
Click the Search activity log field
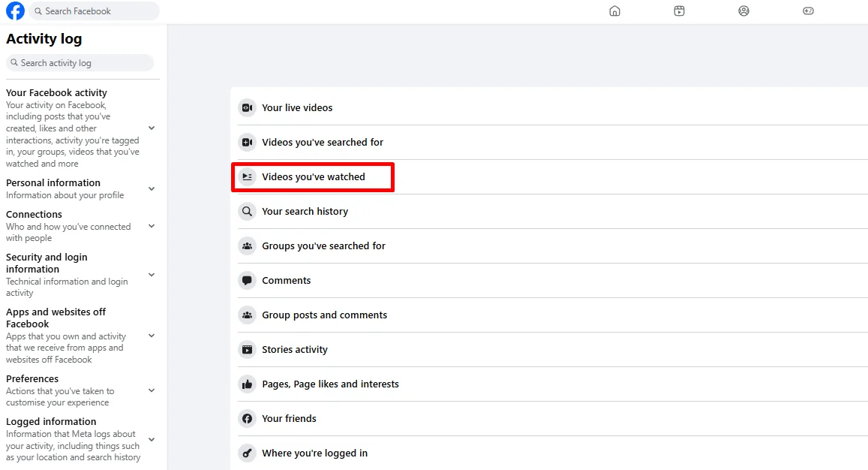pos(80,62)
